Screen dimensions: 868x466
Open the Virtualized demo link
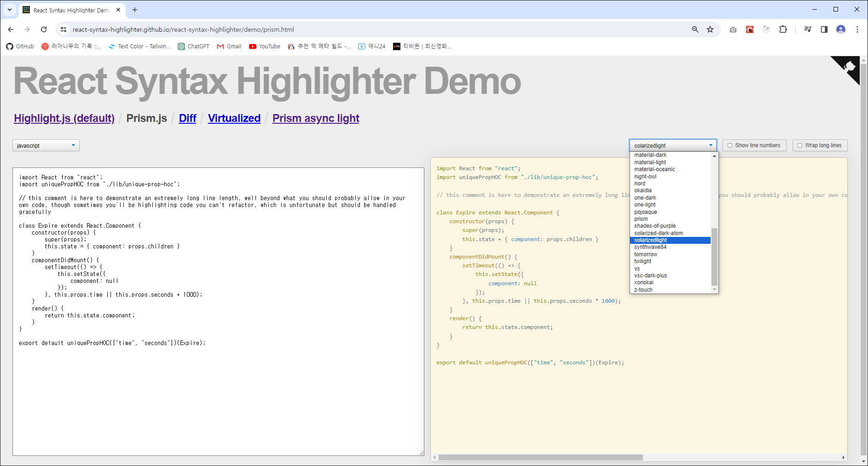click(234, 118)
